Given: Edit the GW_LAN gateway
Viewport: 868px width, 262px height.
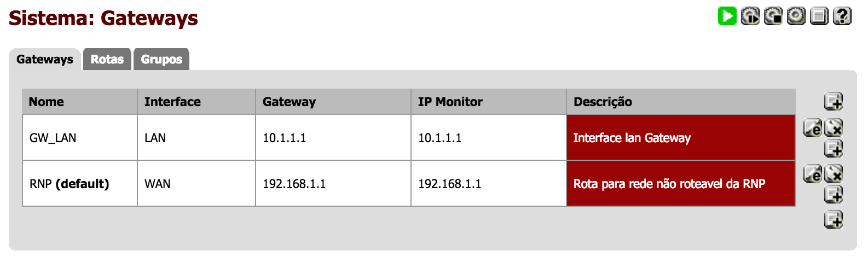Looking at the screenshot, I should (x=813, y=128).
